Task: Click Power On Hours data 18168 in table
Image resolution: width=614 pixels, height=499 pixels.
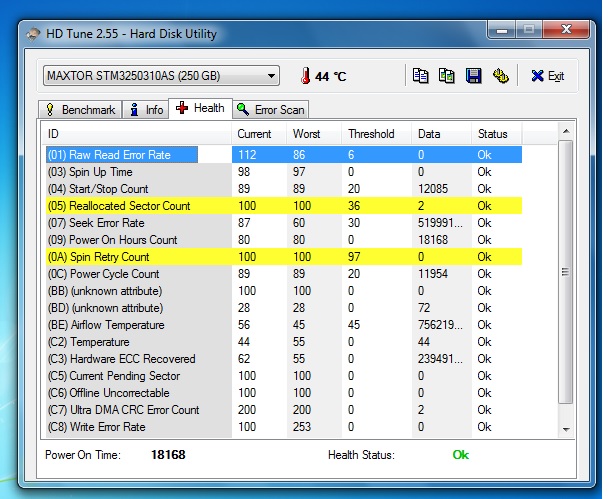Action: point(433,240)
